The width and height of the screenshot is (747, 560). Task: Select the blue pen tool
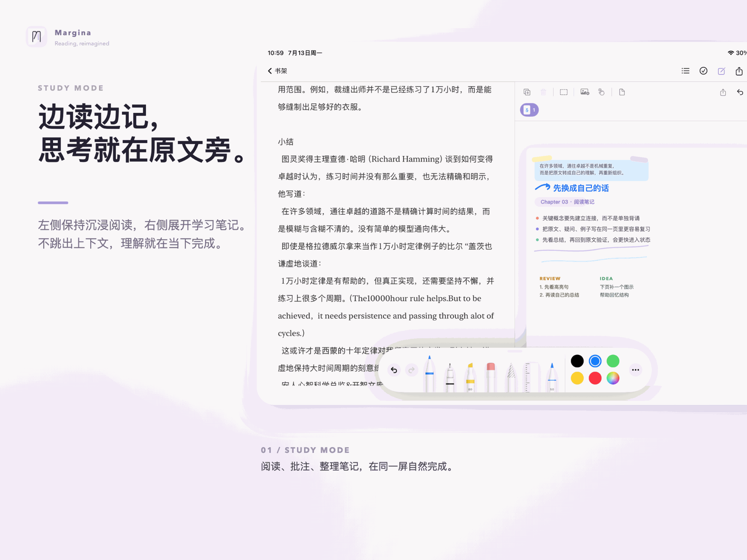(429, 374)
